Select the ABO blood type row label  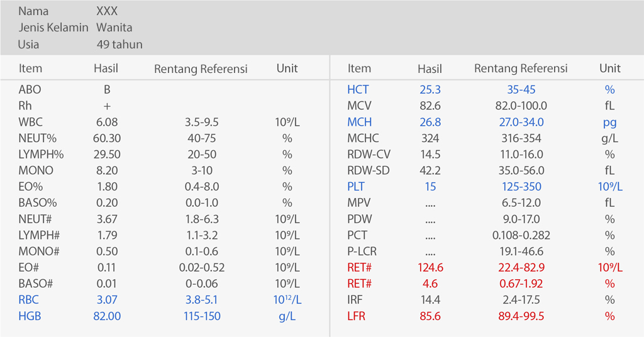[30, 90]
